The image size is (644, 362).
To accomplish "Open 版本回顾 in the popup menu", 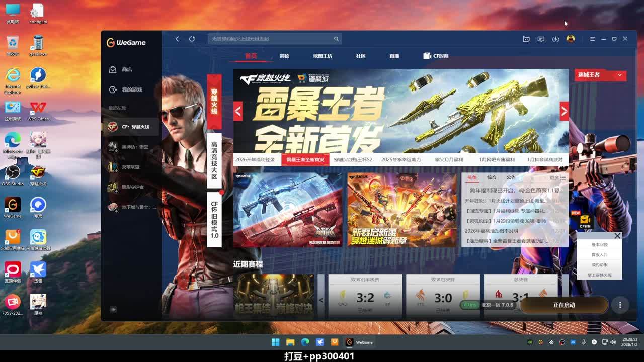I will (x=599, y=245).
